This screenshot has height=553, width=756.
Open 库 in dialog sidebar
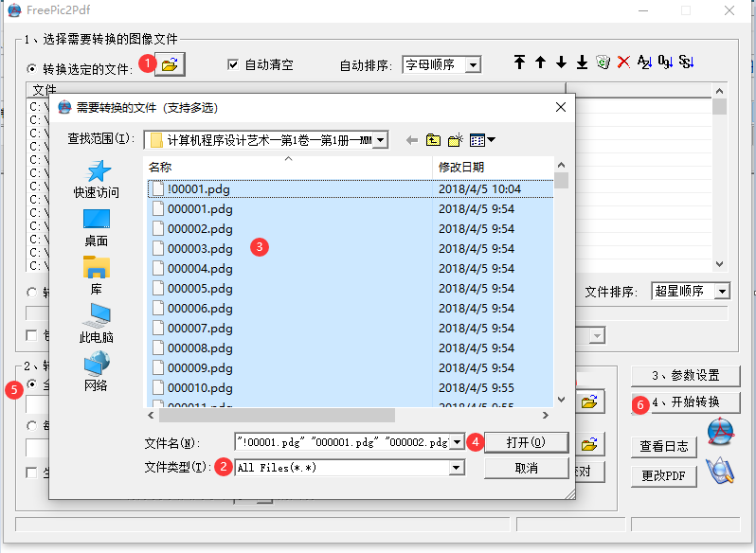tap(97, 276)
